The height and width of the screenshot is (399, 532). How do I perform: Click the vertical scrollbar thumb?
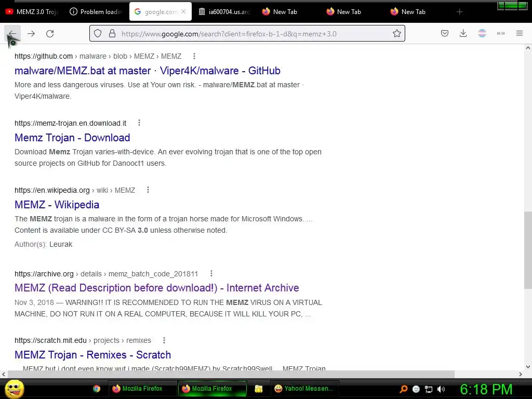click(x=528, y=250)
